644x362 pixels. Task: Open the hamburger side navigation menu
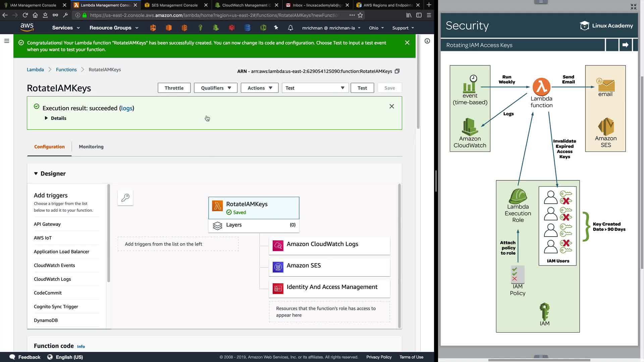(7, 41)
